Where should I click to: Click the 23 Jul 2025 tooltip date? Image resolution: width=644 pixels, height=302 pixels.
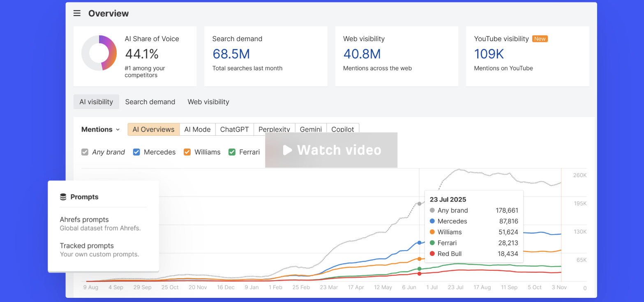click(x=448, y=200)
